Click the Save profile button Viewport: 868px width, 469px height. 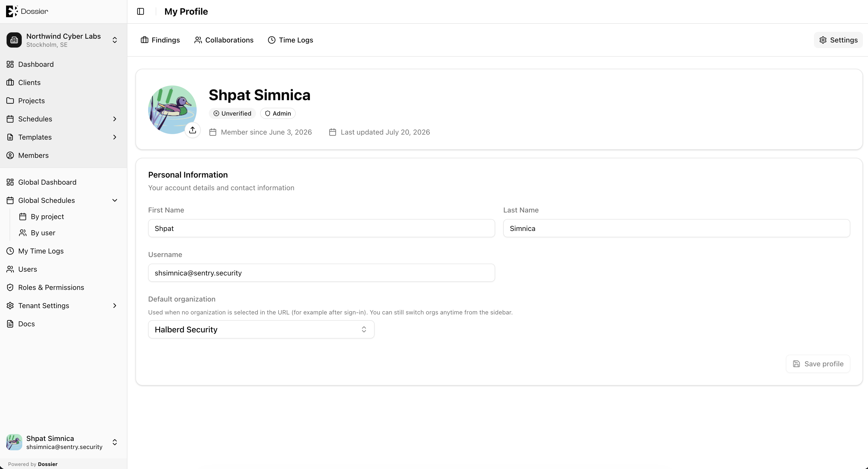click(x=818, y=364)
